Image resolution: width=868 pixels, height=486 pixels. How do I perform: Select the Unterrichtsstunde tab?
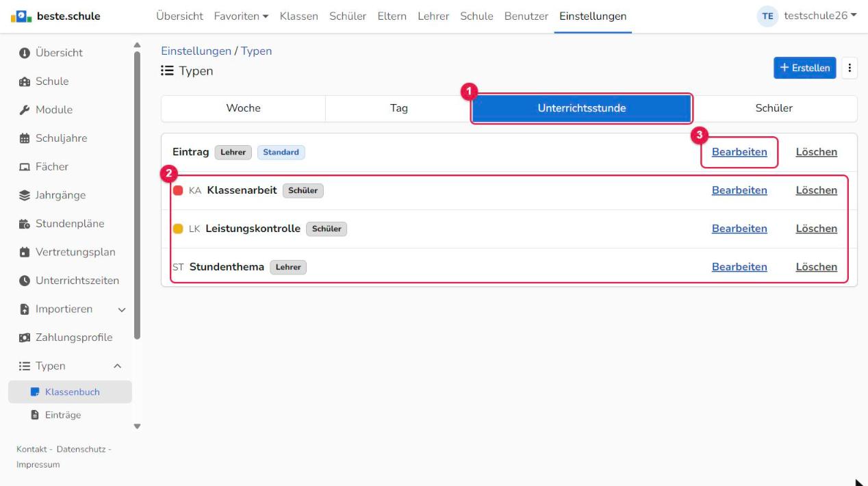(x=582, y=108)
